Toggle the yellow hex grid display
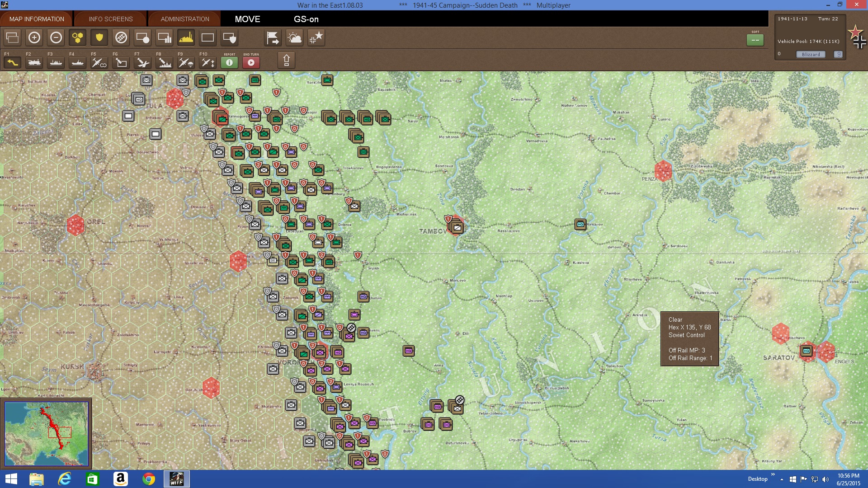Screen dimensions: 868x488 77,38
